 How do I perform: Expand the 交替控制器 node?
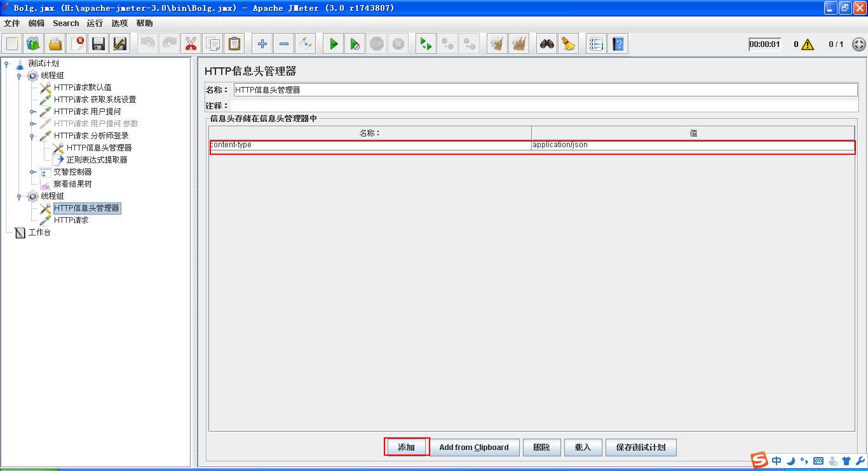(32, 172)
